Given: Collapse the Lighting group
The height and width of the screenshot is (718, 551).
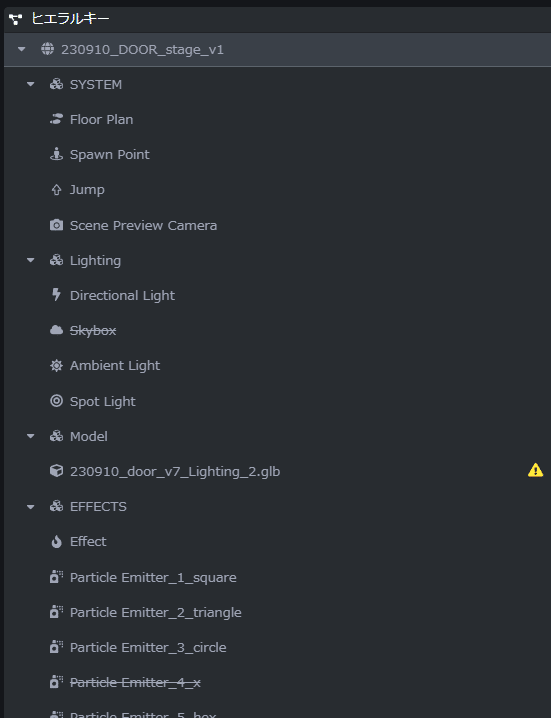Looking at the screenshot, I should click(30, 260).
